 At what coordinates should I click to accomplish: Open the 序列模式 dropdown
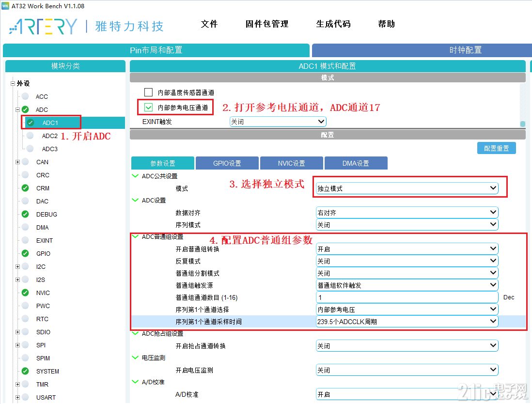[x=407, y=225]
